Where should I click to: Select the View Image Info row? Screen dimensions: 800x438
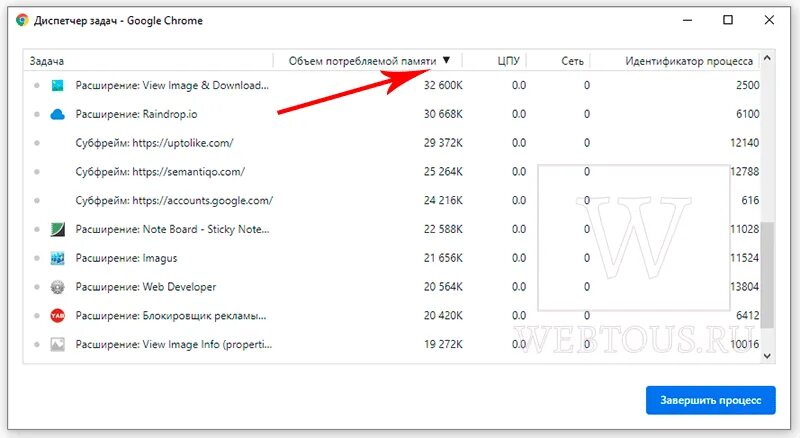[x=392, y=345]
